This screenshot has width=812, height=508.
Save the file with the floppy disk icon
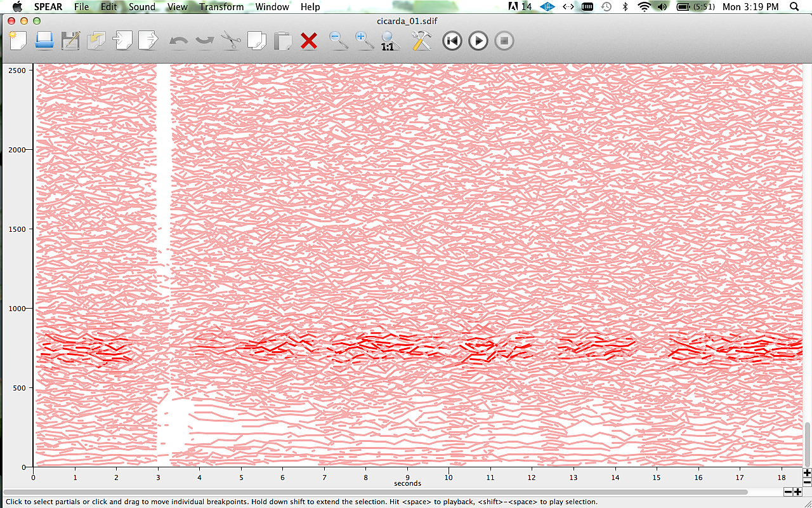pyautogui.click(x=70, y=41)
